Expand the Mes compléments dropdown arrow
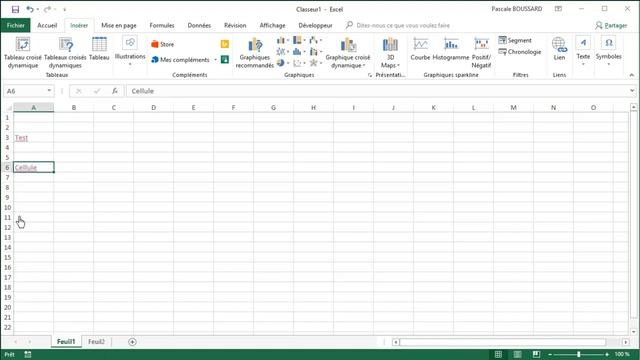This screenshot has width=640, height=360. coord(215,60)
